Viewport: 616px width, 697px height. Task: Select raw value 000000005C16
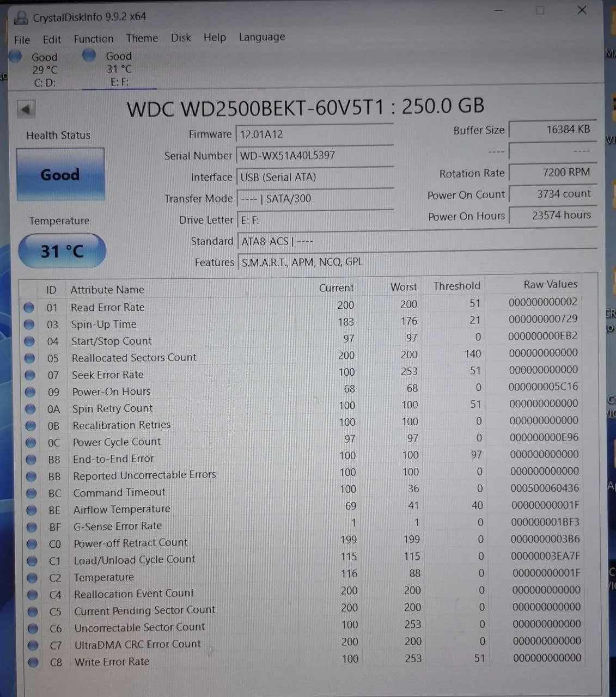coord(544,387)
